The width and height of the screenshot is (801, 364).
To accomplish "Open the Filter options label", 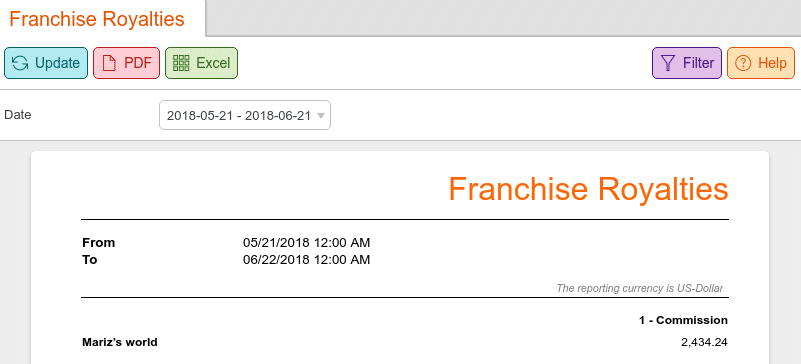I will (x=698, y=63).
